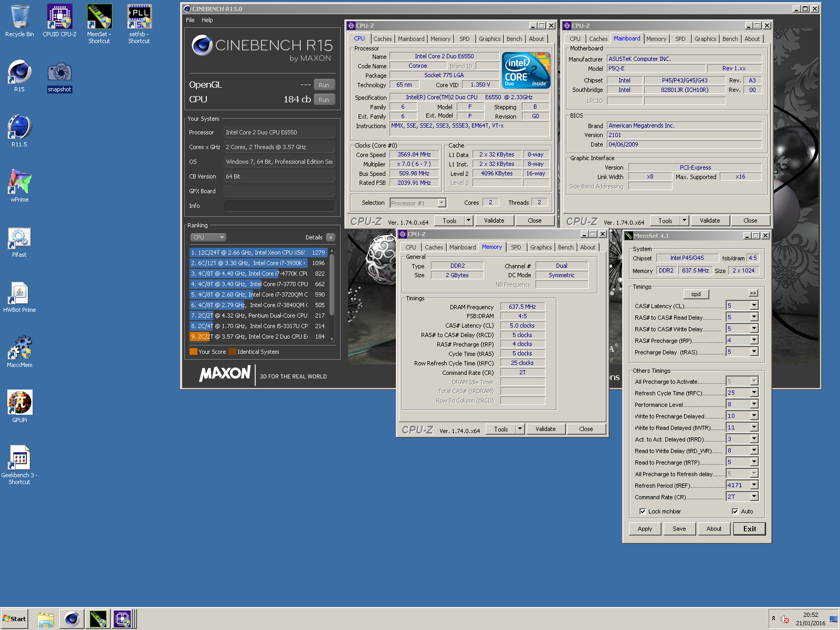Run the OpenGL benchmark in Cinebench

(x=324, y=85)
